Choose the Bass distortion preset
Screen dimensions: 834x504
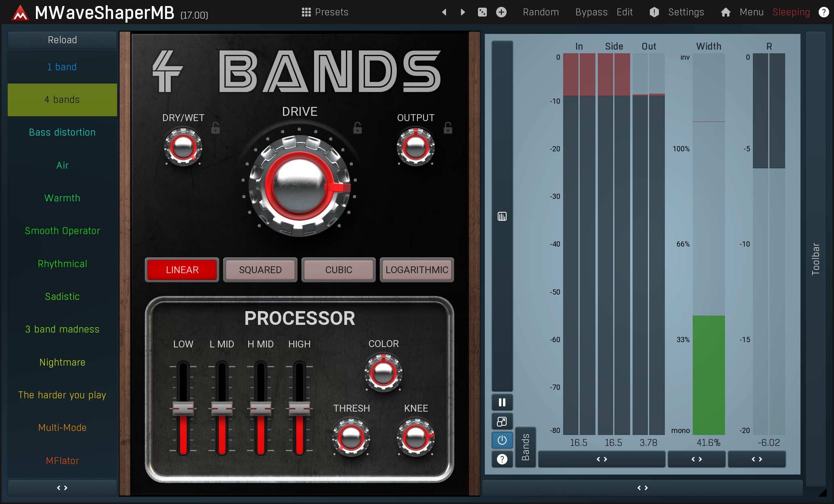click(x=62, y=132)
